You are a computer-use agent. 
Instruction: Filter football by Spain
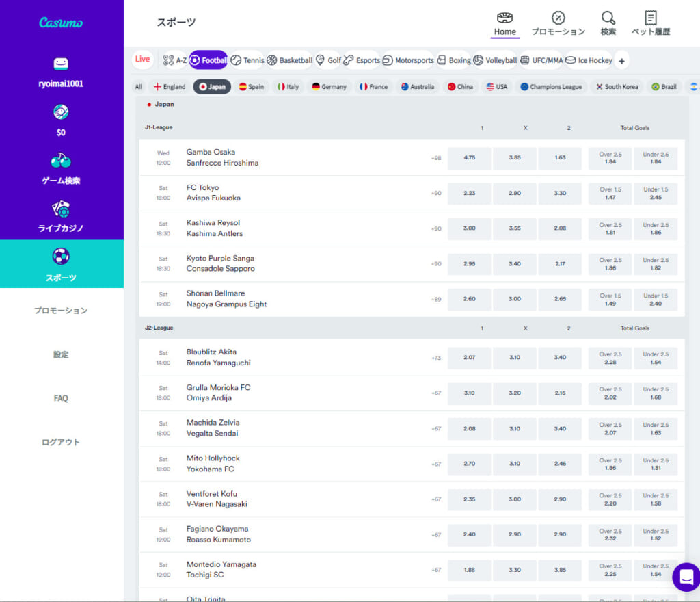252,87
